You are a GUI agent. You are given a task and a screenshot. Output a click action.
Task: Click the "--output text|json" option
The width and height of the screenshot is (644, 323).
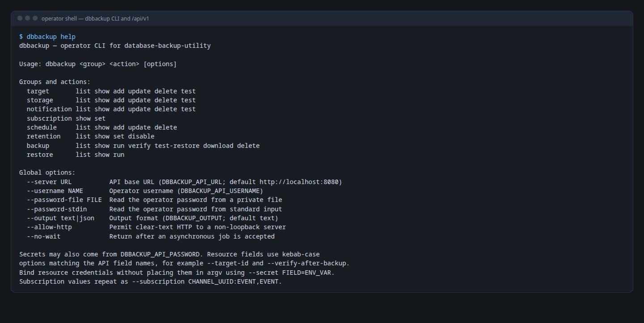[x=60, y=218]
